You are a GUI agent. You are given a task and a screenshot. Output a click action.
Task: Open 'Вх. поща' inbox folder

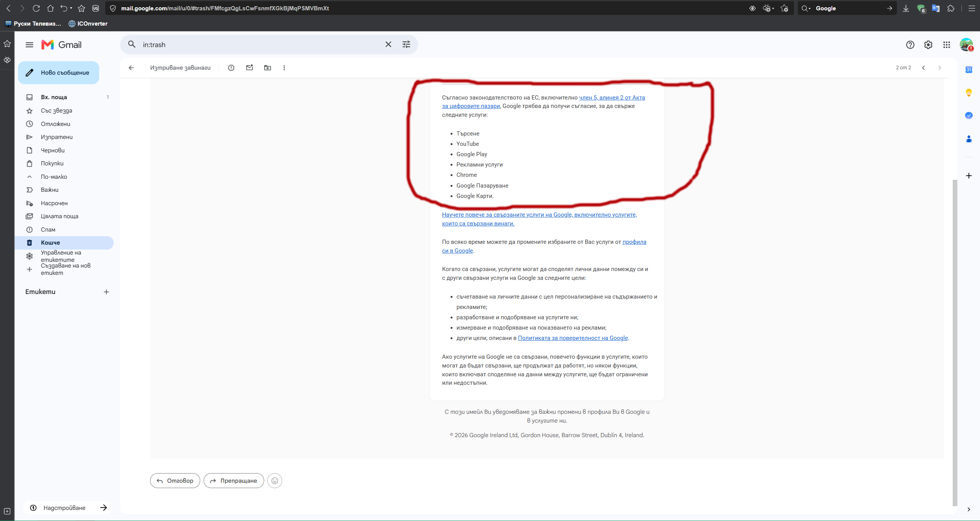[x=64, y=97]
